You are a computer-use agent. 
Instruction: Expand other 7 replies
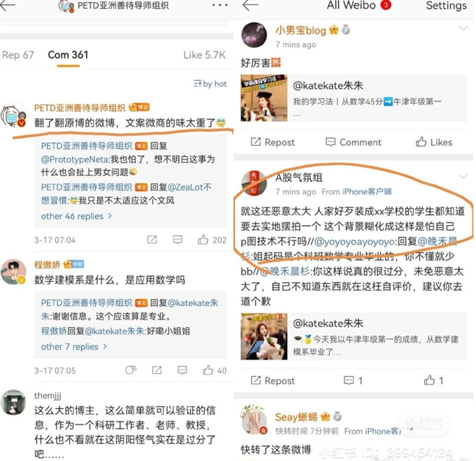click(x=73, y=347)
